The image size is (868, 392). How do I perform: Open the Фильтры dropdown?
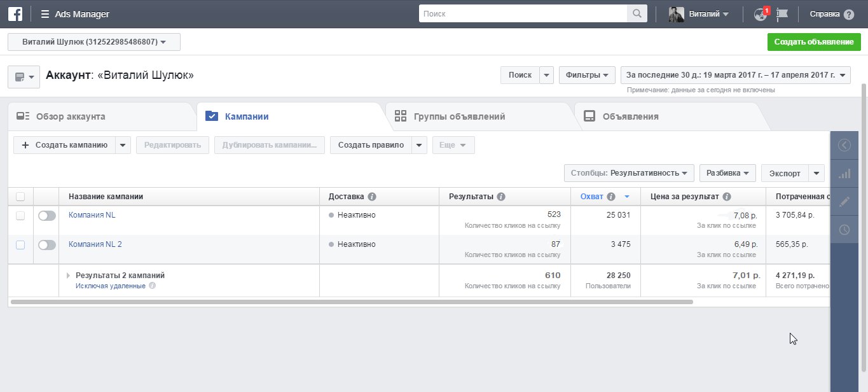(587, 75)
